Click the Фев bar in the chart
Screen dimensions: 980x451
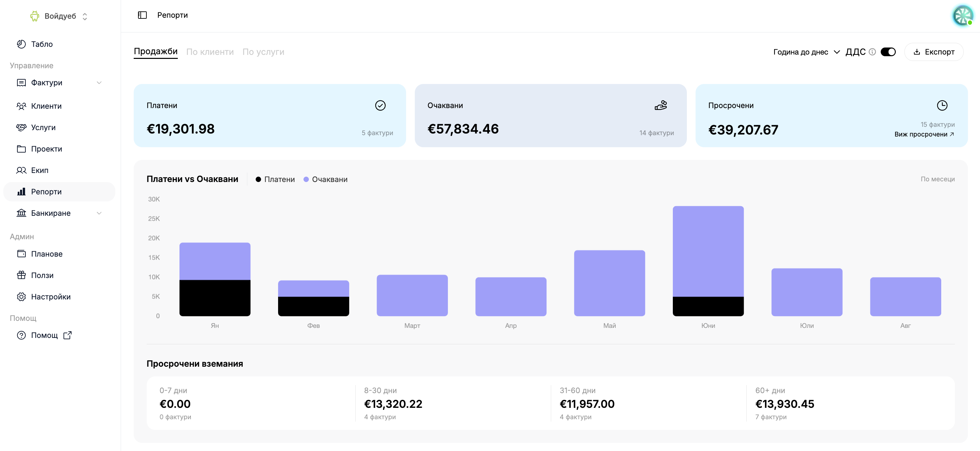point(313,298)
